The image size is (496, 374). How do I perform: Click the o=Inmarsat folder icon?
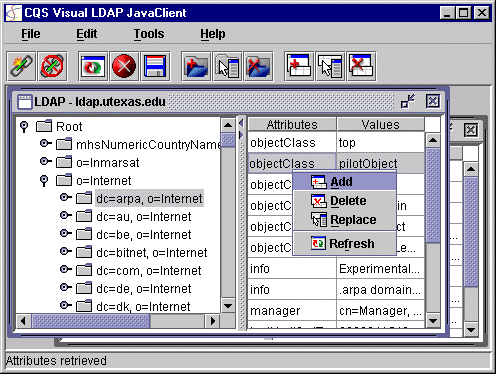tap(64, 162)
